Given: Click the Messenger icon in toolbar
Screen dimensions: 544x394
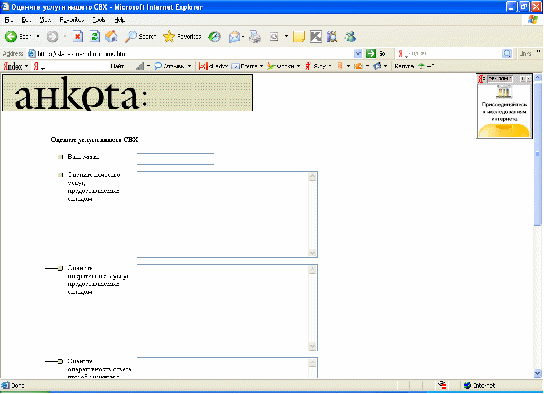Looking at the screenshot, I should (350, 37).
